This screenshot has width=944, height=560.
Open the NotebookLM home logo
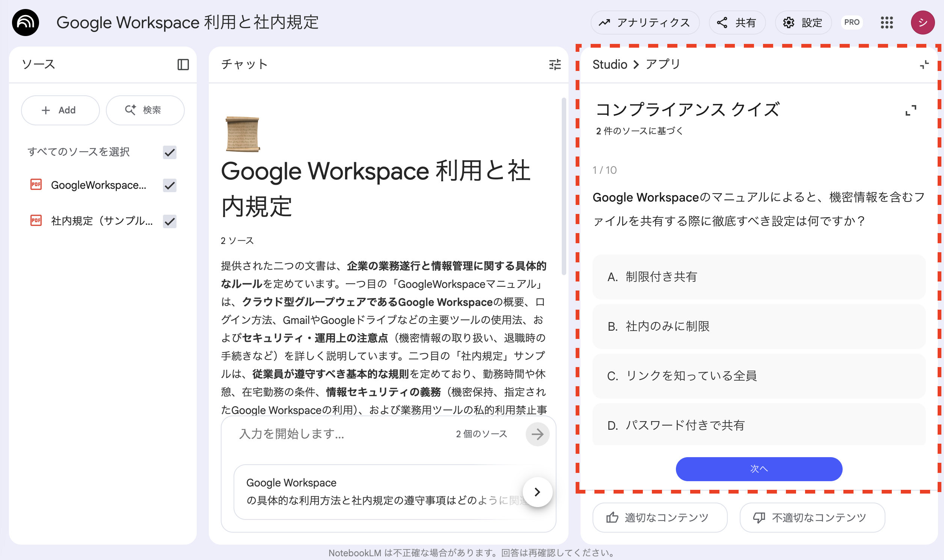pyautogui.click(x=25, y=22)
